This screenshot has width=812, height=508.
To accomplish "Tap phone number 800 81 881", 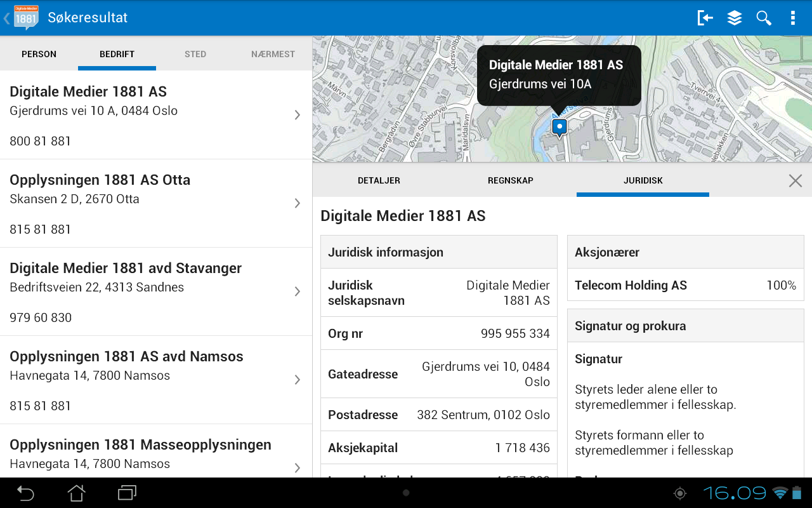I will 41,141.
